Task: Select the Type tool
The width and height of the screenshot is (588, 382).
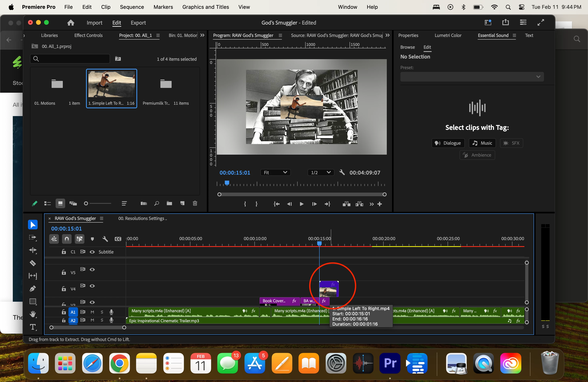Action: (33, 327)
